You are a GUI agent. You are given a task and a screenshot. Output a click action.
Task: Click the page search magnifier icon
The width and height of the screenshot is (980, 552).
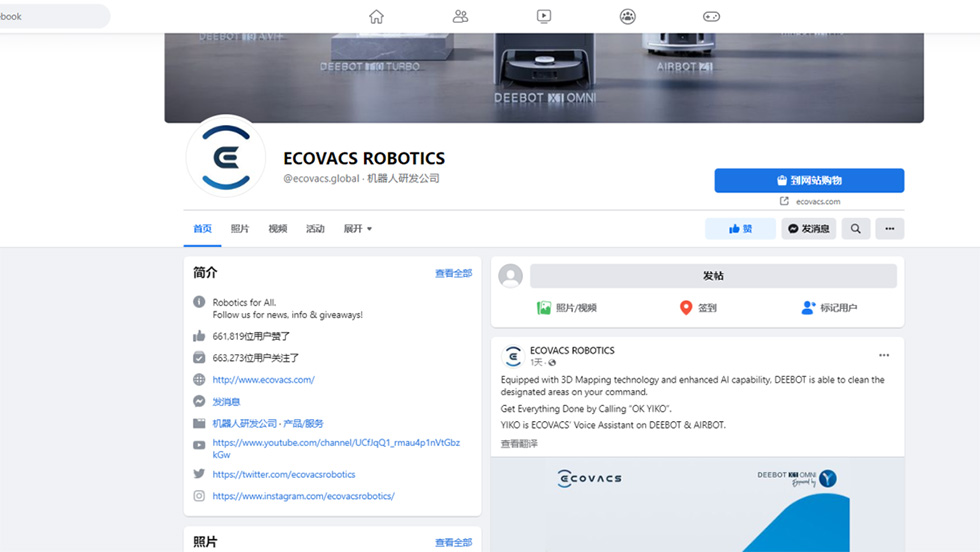[856, 229]
